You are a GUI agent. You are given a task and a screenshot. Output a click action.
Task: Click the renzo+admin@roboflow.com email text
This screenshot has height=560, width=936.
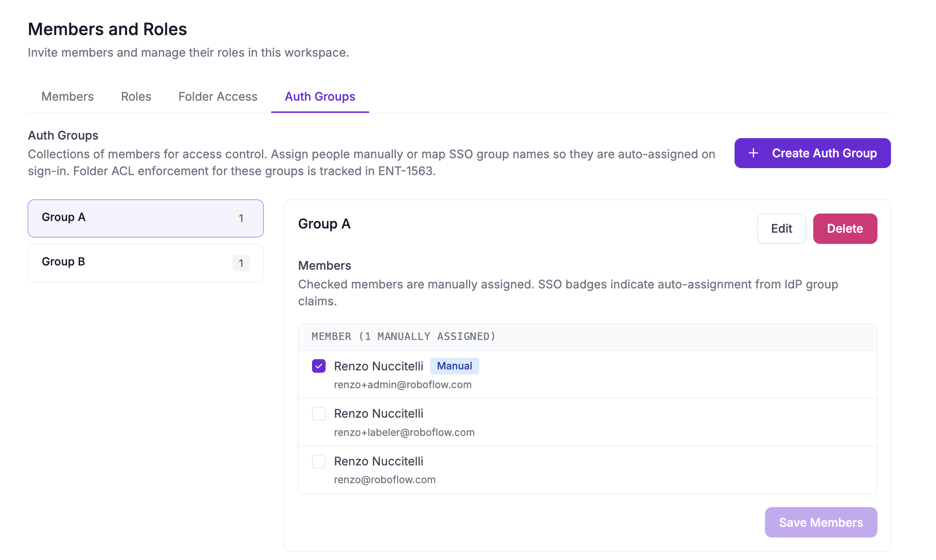point(403,385)
